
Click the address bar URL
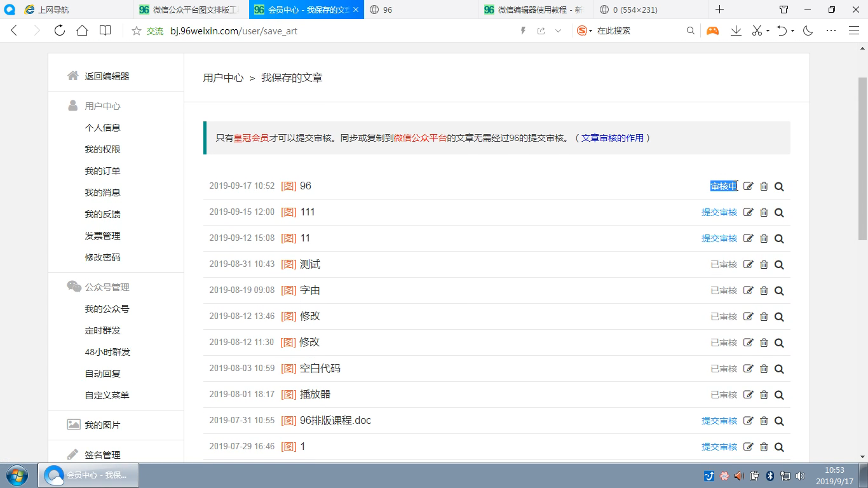click(x=234, y=30)
